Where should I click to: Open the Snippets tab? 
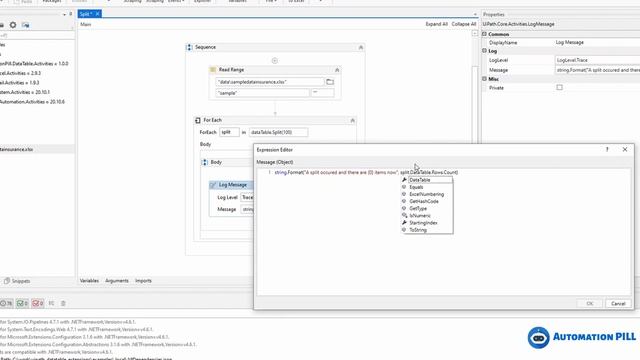pos(17,281)
